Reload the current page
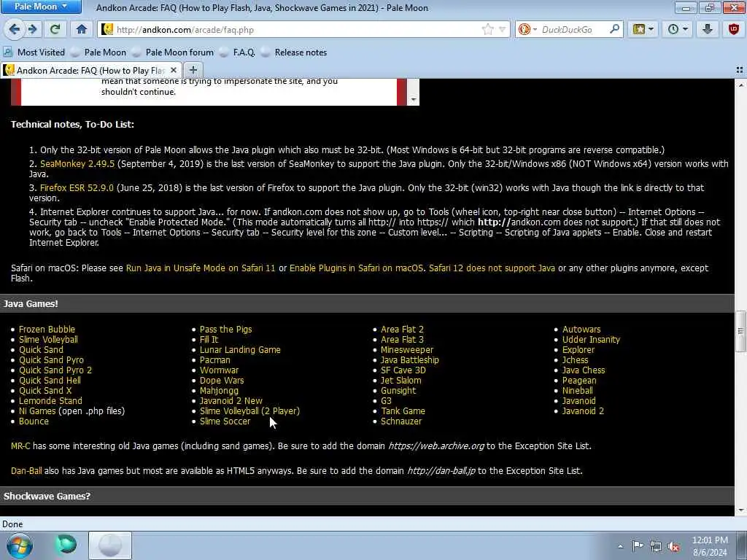Screen dimensions: 747x560 click(55, 29)
